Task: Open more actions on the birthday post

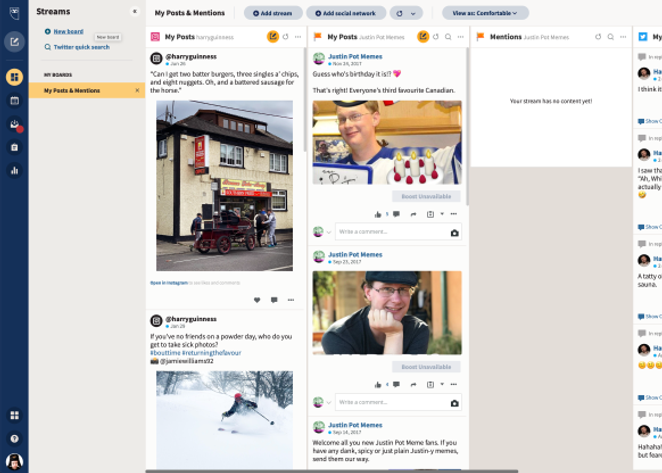Action: click(x=454, y=214)
